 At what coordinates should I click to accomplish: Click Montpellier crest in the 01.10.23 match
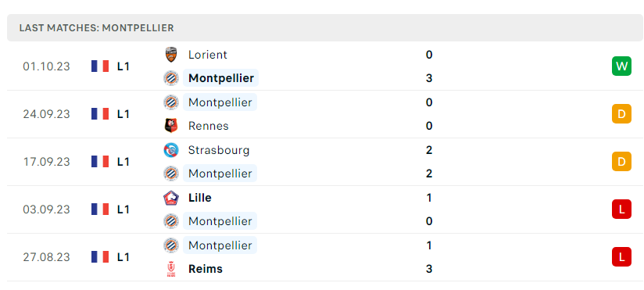click(171, 78)
